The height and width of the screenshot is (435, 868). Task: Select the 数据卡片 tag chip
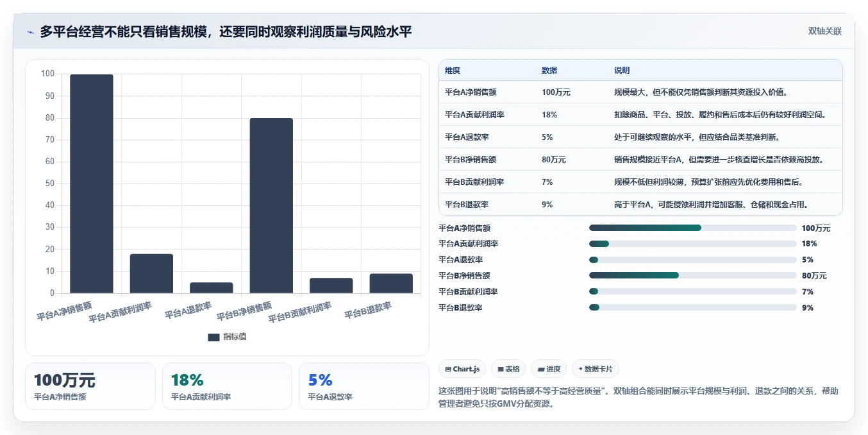tap(596, 369)
